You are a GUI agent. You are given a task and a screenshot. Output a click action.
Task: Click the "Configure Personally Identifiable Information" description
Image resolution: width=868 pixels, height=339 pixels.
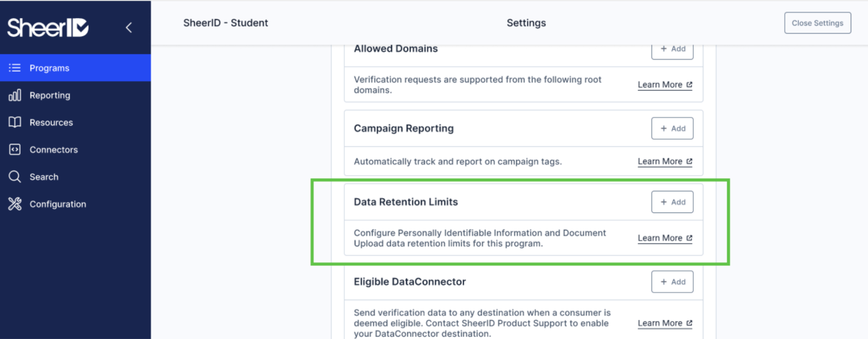tap(480, 238)
